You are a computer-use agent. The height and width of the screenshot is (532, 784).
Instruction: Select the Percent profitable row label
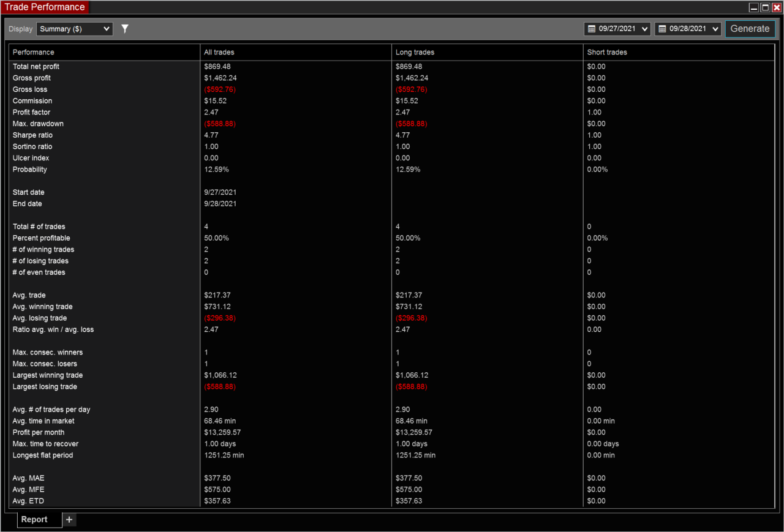point(42,238)
